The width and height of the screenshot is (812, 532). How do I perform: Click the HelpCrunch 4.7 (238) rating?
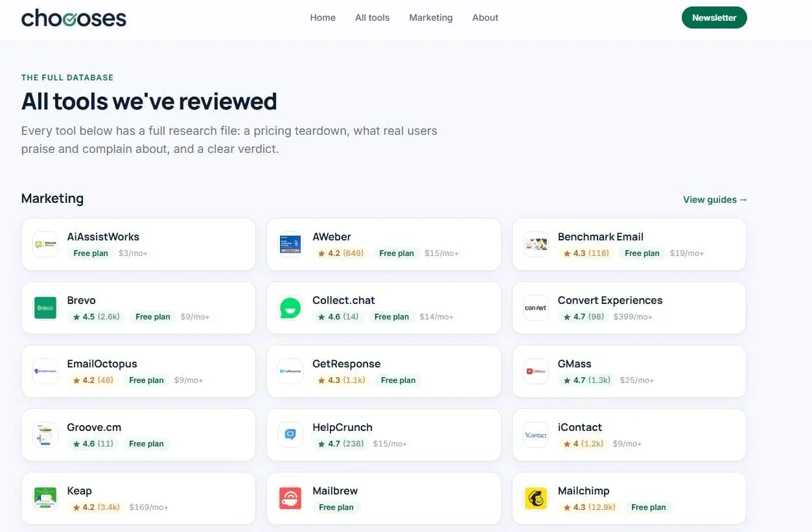pos(342,444)
